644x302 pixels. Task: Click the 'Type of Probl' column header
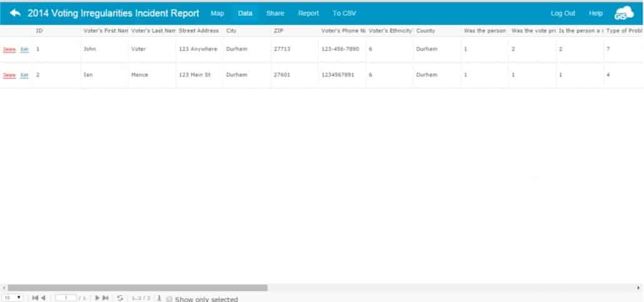click(x=624, y=31)
